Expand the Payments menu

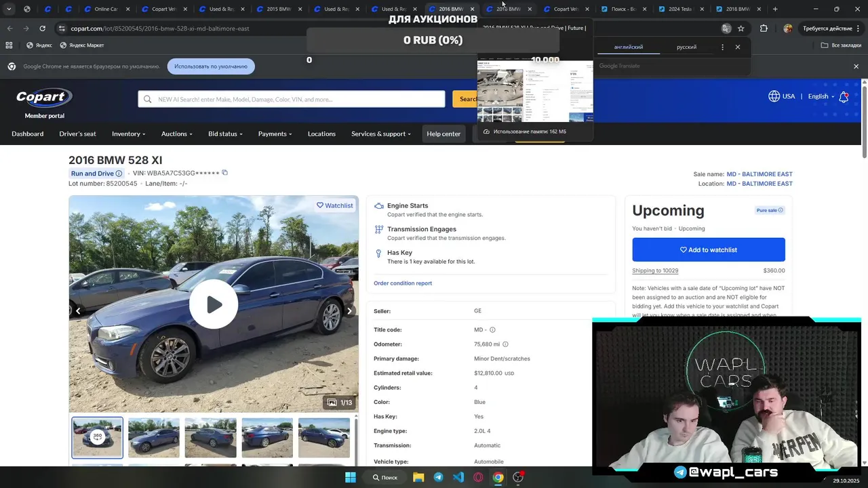(275, 134)
